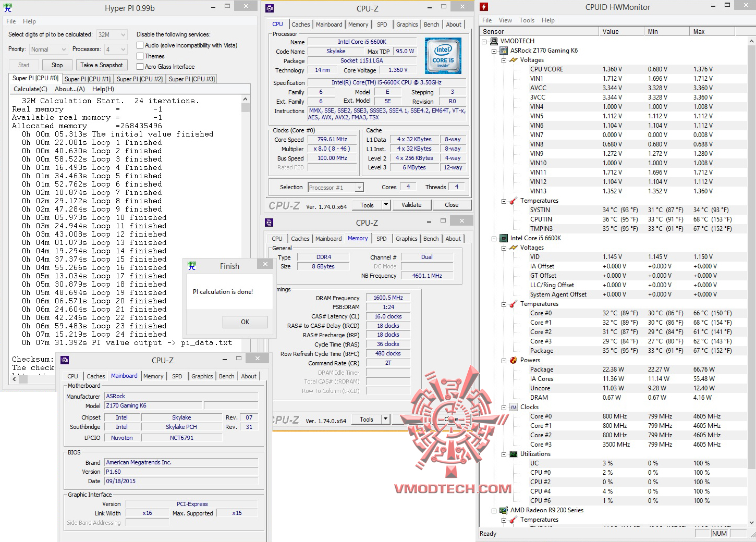Screen dimensions: 756x542
Task: Click the CPUID HWMonitor red lightning icon
Action: click(484, 7)
